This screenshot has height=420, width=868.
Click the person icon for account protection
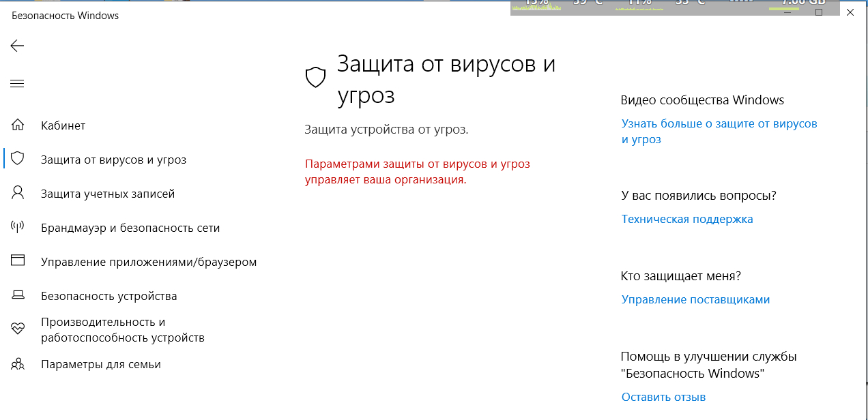click(x=18, y=193)
